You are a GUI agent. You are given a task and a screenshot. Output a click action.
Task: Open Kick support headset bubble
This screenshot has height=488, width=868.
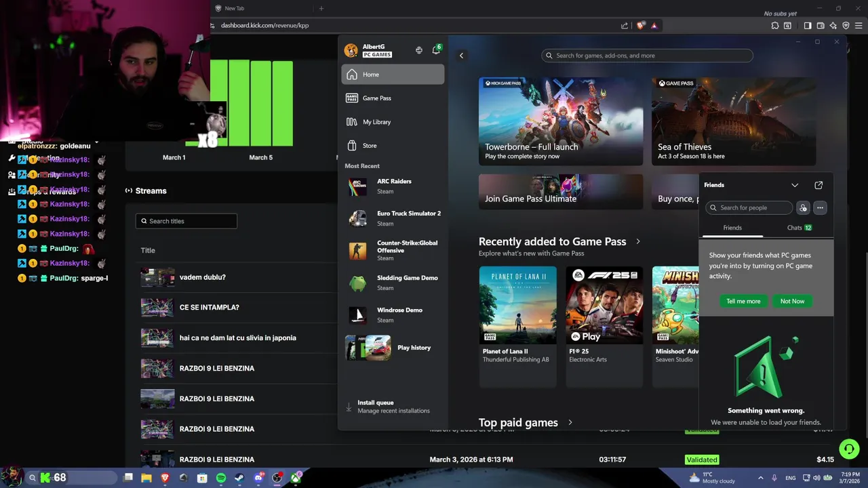pos(849,449)
